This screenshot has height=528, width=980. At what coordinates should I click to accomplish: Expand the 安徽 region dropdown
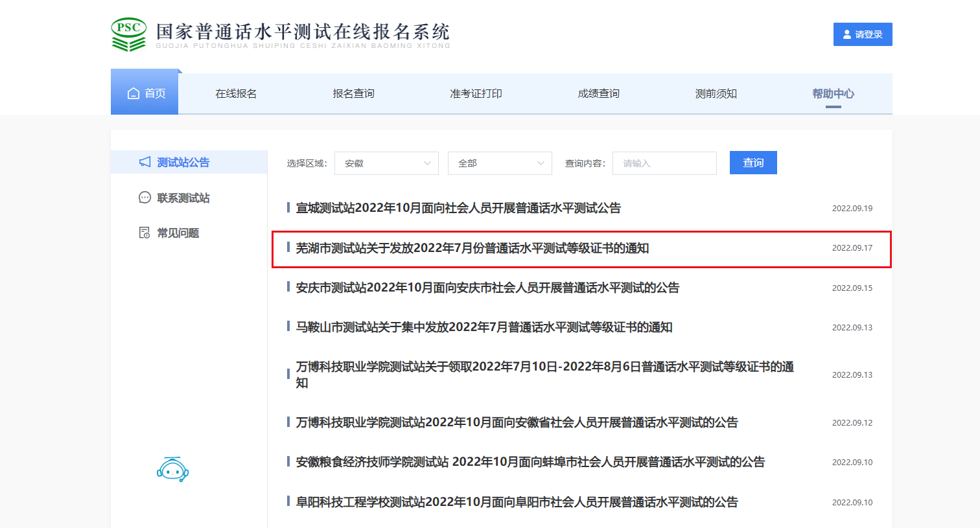pyautogui.click(x=386, y=163)
